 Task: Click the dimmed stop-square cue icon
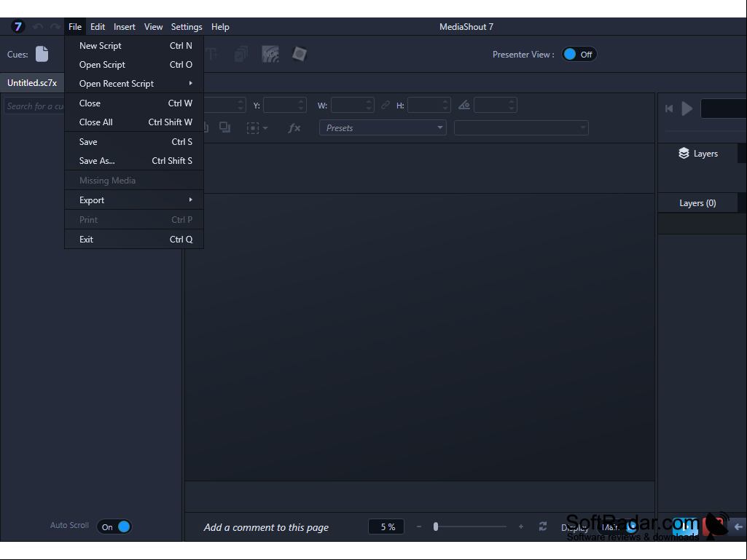[x=300, y=55]
